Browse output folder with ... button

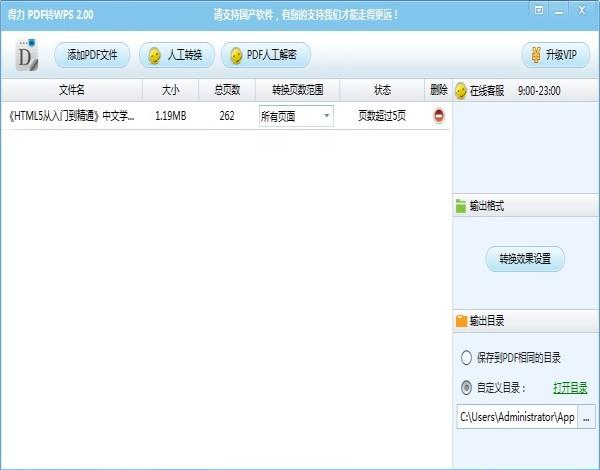coord(586,417)
